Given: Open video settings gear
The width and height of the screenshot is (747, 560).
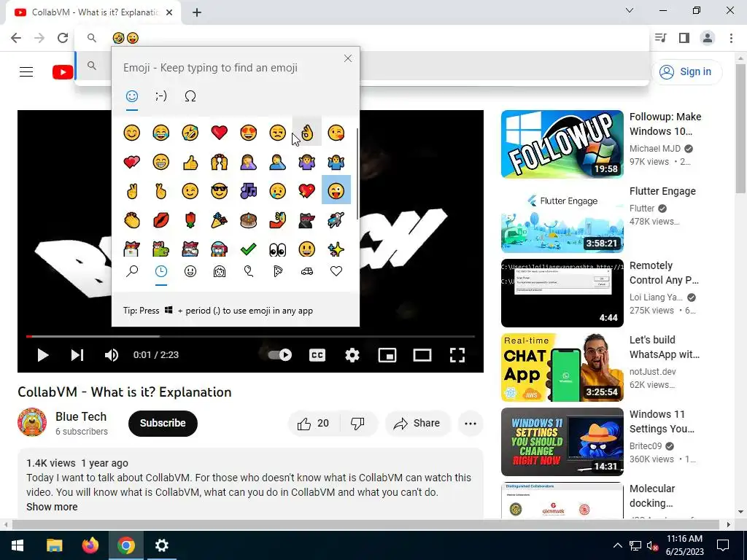Looking at the screenshot, I should [x=352, y=355].
